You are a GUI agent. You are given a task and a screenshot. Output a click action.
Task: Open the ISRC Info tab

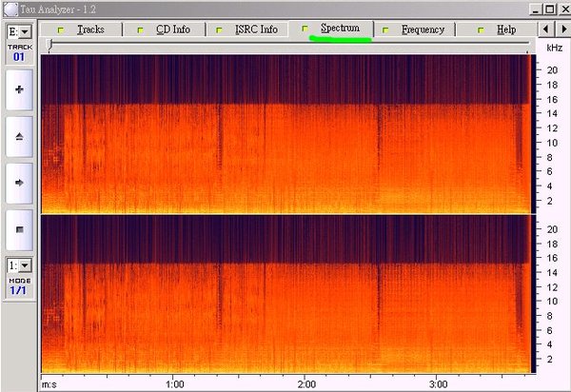tap(246, 29)
